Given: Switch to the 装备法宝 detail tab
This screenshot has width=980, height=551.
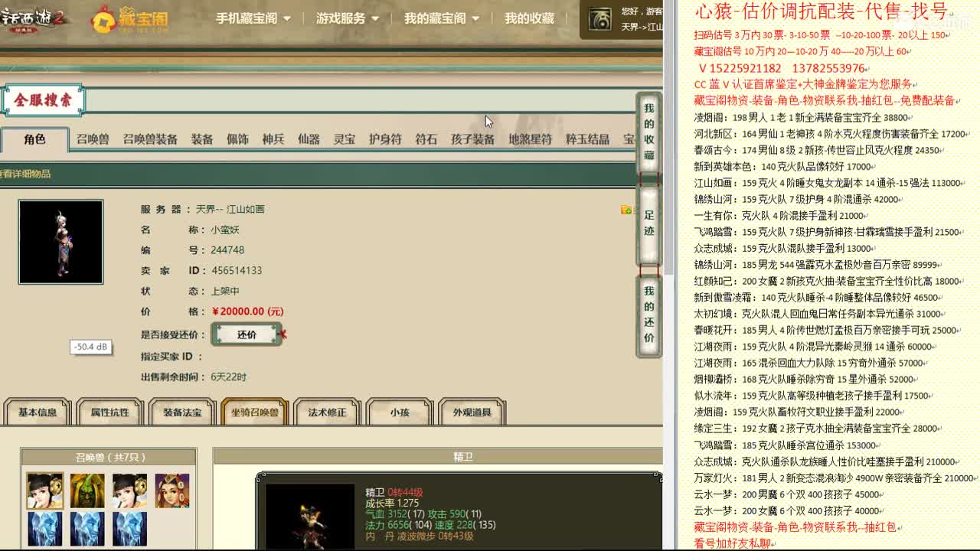Looking at the screenshot, I should [182, 412].
